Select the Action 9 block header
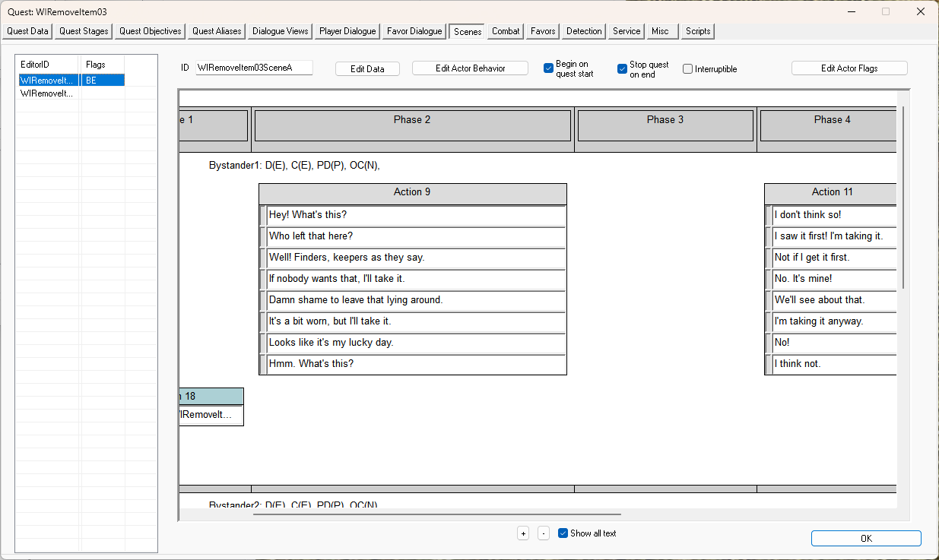 [x=413, y=193]
